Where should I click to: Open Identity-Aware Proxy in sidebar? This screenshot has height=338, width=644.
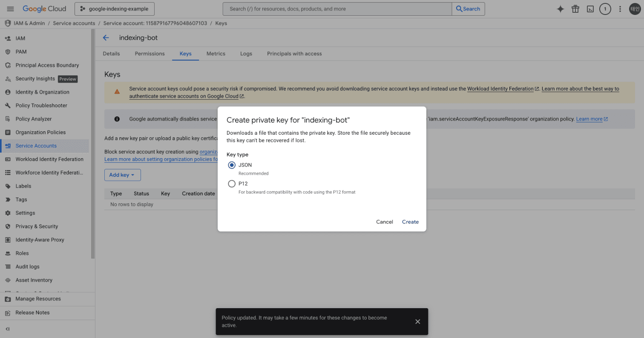point(45,240)
